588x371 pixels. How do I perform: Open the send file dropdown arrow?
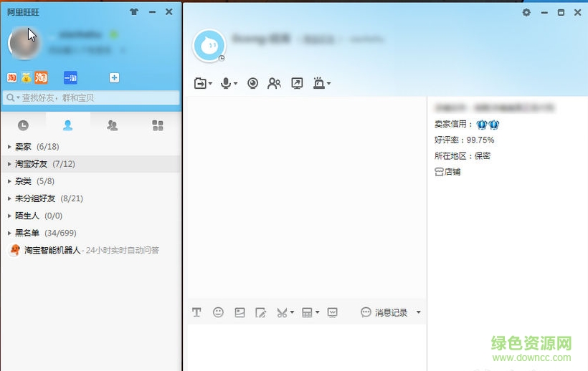[x=209, y=85]
